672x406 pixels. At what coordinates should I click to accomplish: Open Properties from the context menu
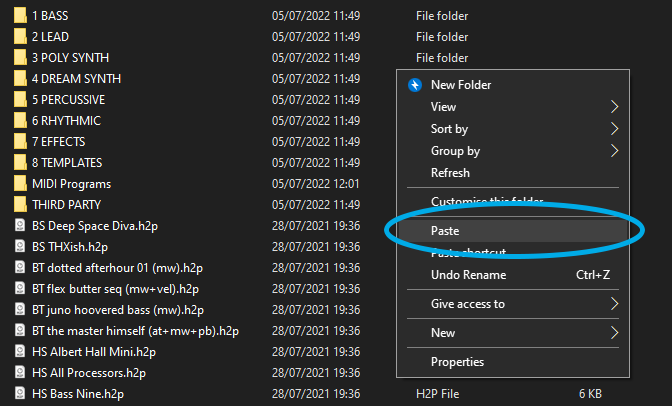click(x=457, y=362)
